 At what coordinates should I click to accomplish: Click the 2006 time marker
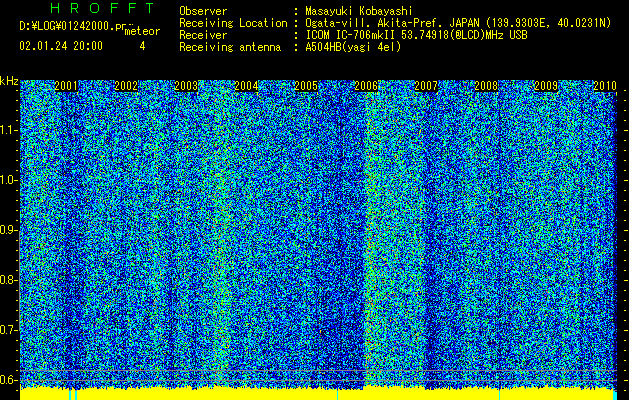tap(366, 86)
